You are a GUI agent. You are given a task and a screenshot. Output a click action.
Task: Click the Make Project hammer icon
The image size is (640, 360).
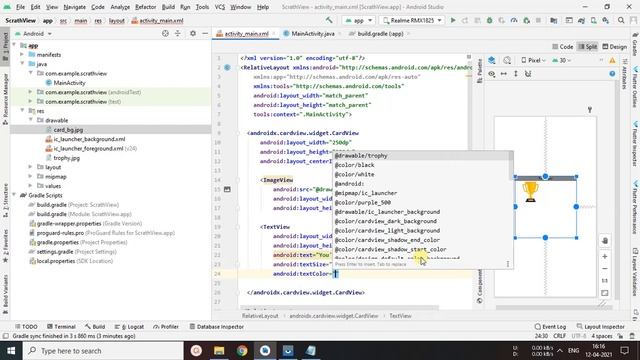point(329,20)
